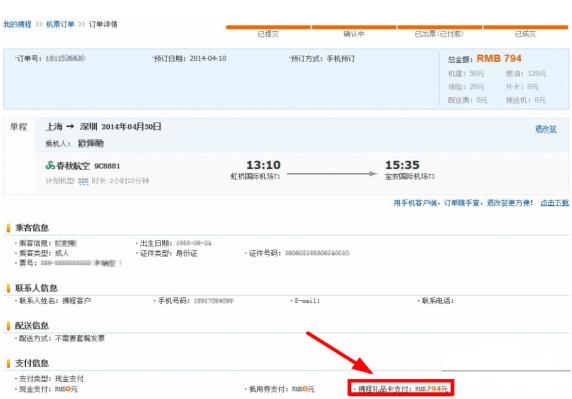Select the 机建 50元 fee text

coord(466,74)
